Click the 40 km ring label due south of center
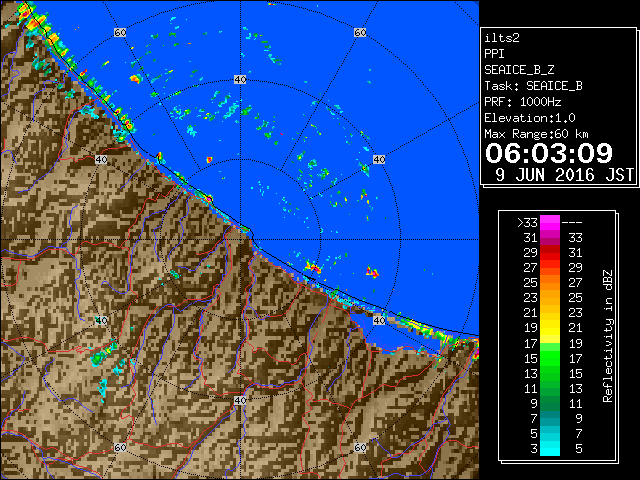Image resolution: width=640 pixels, height=480 pixels. click(x=240, y=400)
